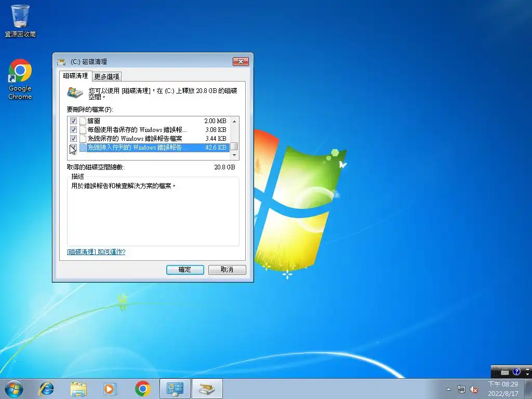
Task: Click the 2.00 MB size value
Action: click(215, 121)
